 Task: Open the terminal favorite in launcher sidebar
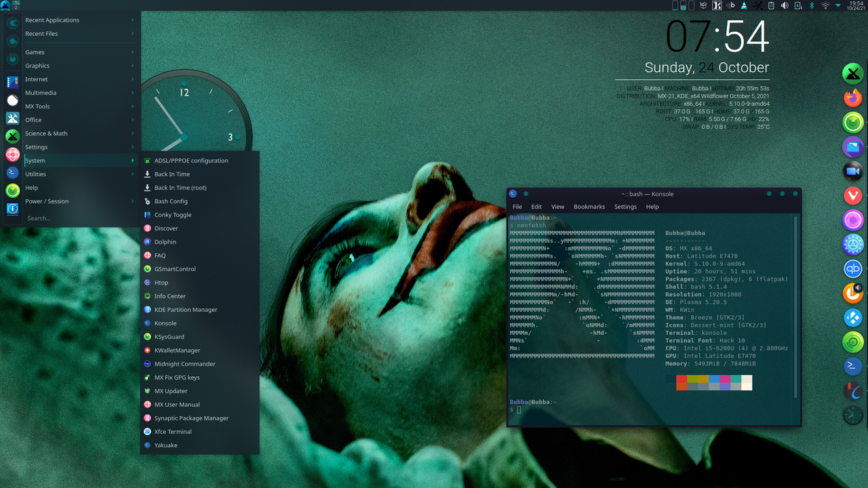(x=12, y=173)
